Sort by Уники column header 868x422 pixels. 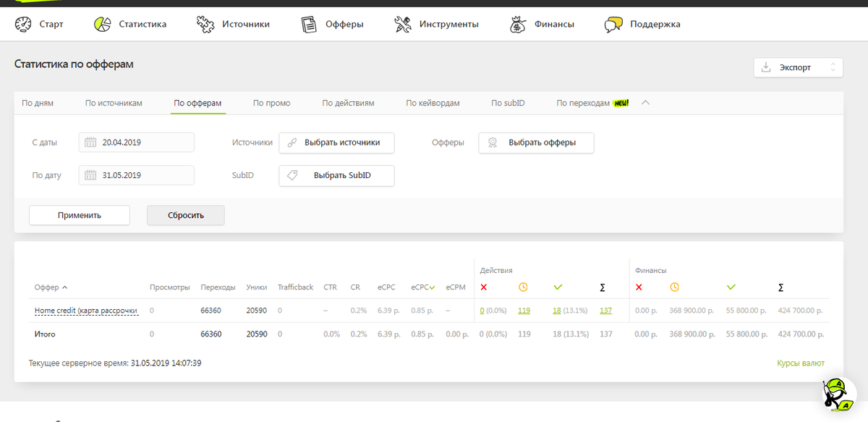point(257,287)
